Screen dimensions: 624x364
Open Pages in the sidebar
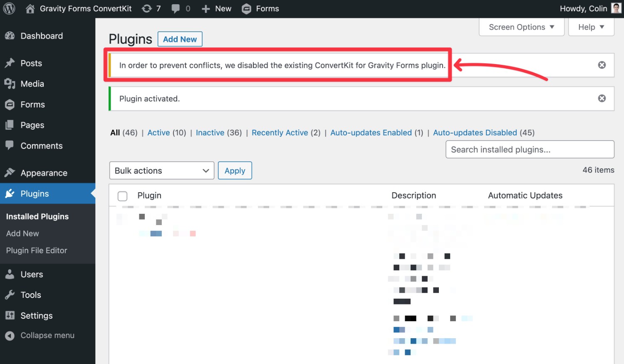(32, 125)
